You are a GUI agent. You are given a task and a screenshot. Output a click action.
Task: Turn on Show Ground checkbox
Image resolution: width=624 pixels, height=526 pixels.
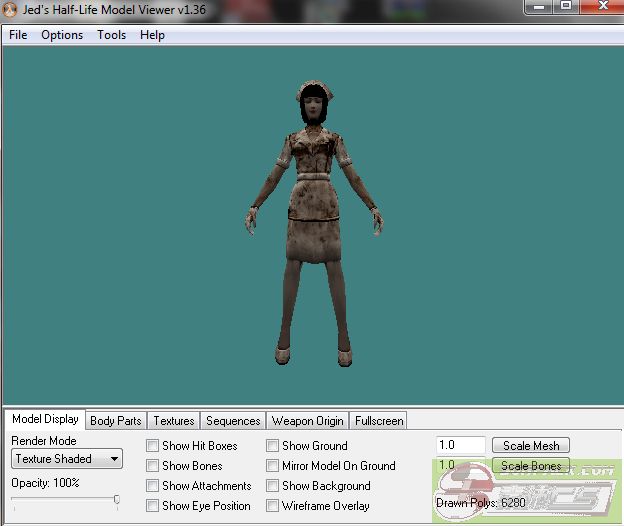(x=273, y=446)
